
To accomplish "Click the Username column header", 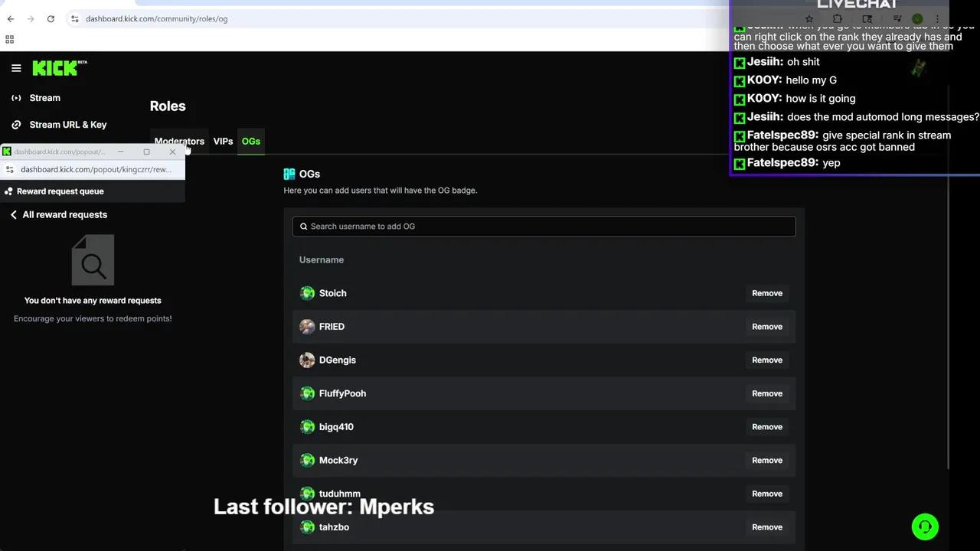I will (x=322, y=260).
